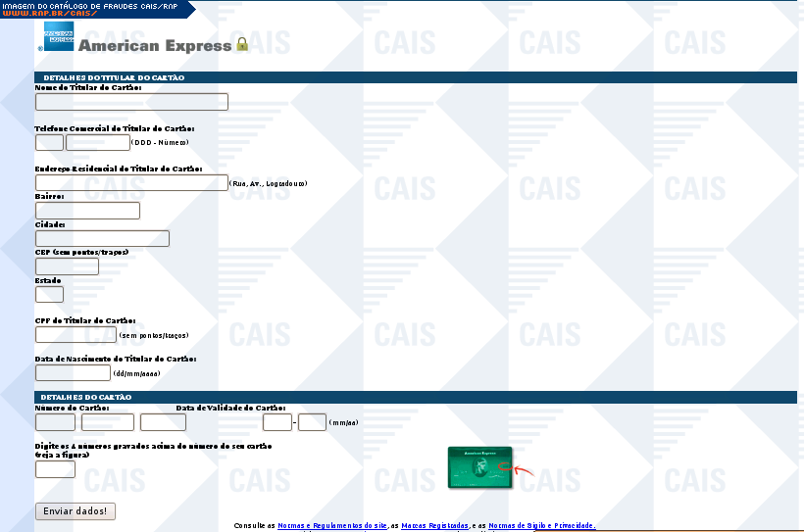The width and height of the screenshot is (804, 532).
Task: Select the Endereço Residencial input field
Action: click(x=131, y=183)
